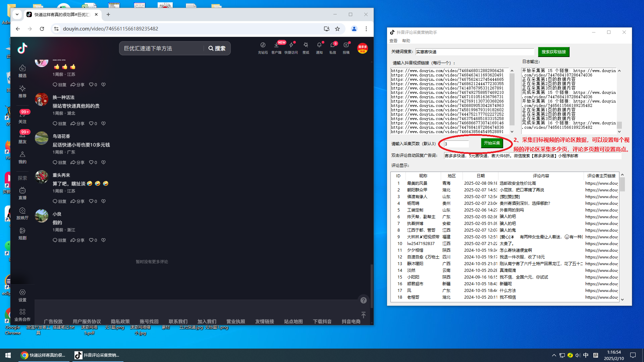Open the 我的 sidebar item

(x=22, y=158)
